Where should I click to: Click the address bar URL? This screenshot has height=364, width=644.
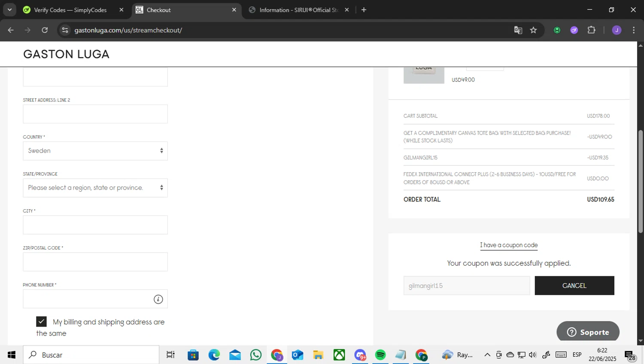128,30
